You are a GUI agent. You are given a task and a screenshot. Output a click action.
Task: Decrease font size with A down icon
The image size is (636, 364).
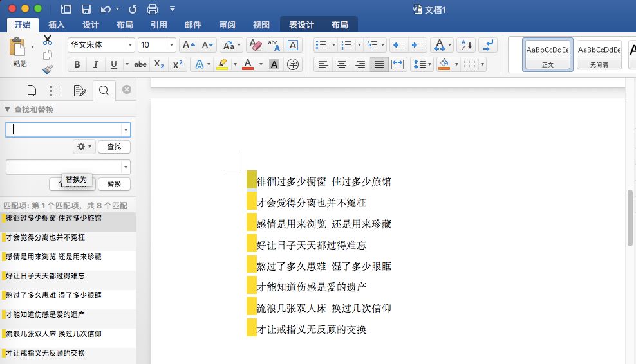[207, 45]
